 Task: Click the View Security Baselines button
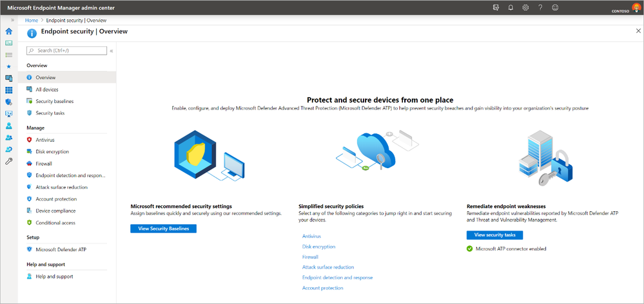(x=164, y=229)
